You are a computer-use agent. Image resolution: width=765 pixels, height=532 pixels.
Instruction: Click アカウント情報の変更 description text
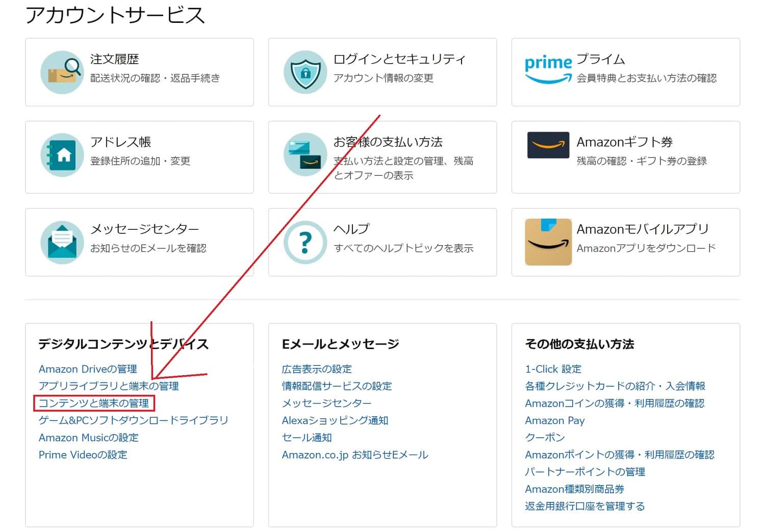tap(384, 78)
